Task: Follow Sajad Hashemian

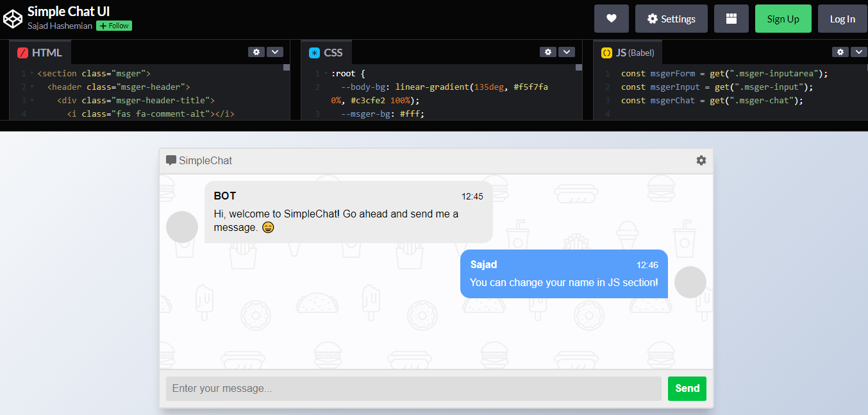Action: point(113,26)
